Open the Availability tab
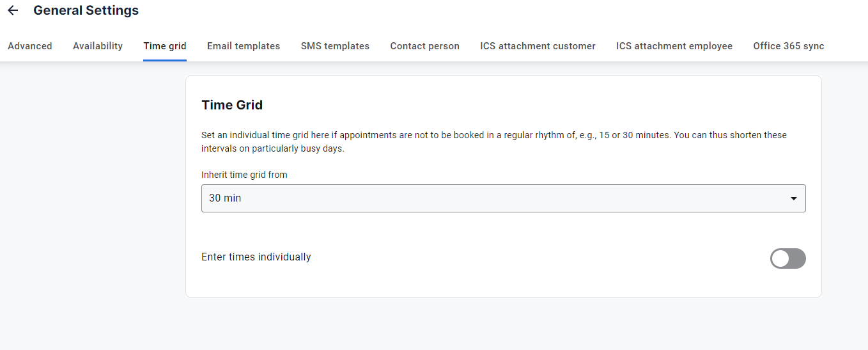Image resolution: width=868 pixels, height=350 pixels. [98, 46]
